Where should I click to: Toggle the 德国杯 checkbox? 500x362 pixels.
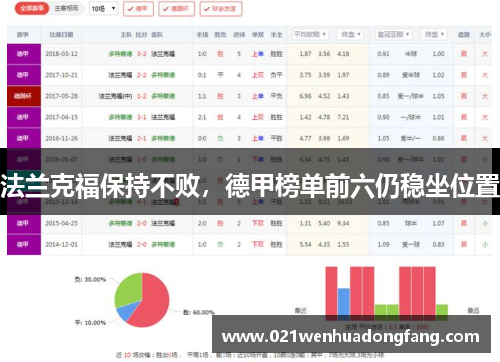(176, 9)
